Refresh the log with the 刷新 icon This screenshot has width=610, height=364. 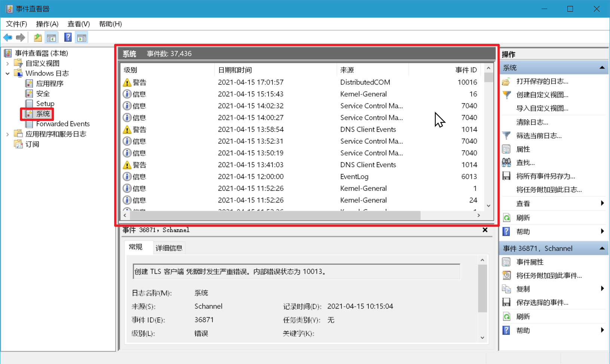pos(507,217)
